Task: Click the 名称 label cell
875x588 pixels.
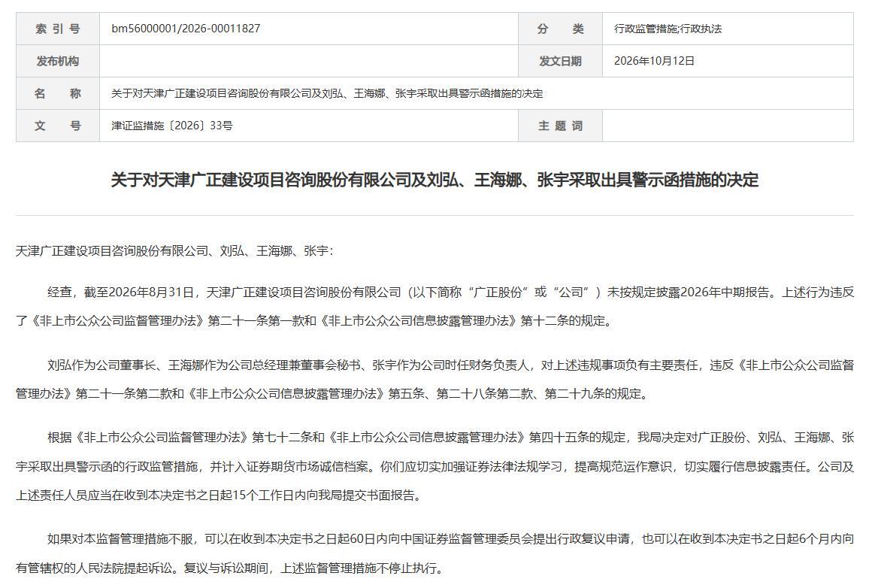Action: click(58, 93)
